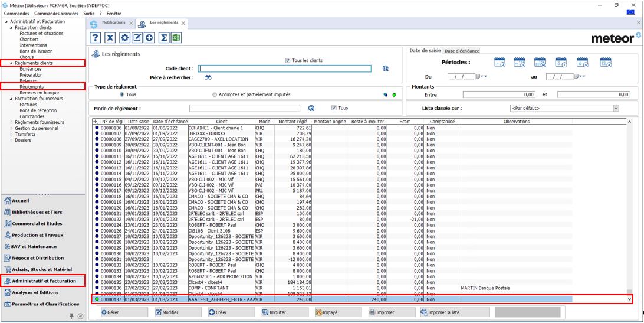Click the Mode de règlement input field
The image size is (644, 323).
(x=245, y=108)
